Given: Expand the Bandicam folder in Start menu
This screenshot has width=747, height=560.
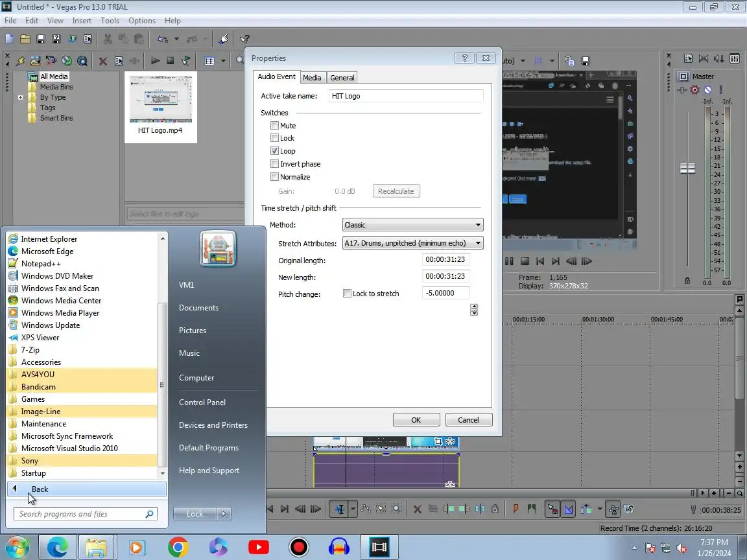Looking at the screenshot, I should (x=82, y=387).
